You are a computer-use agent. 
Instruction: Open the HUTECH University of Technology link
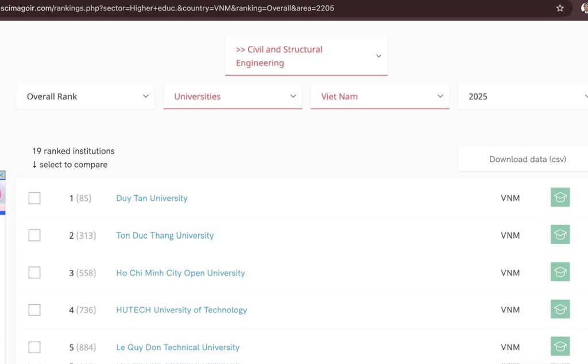click(x=181, y=310)
